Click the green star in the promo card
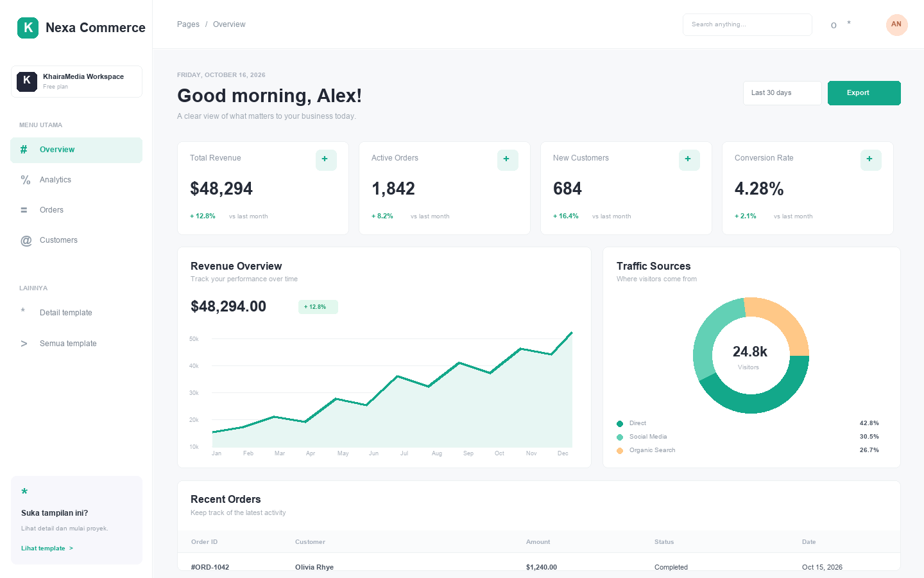This screenshot has width=924, height=578. coord(24,492)
